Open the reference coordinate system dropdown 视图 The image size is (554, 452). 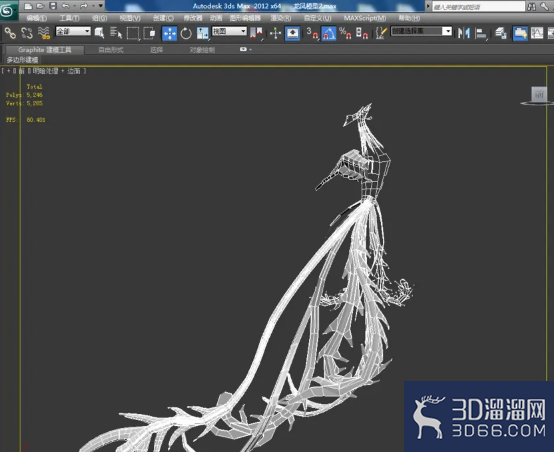229,31
